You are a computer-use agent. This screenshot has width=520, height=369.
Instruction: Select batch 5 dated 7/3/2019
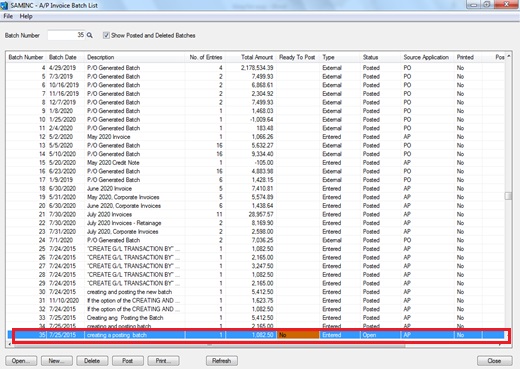(x=255, y=76)
